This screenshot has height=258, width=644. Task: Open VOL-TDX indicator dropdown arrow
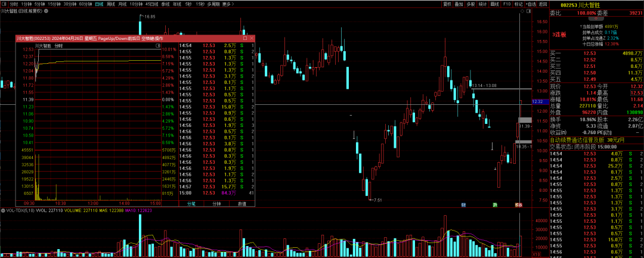(3, 210)
